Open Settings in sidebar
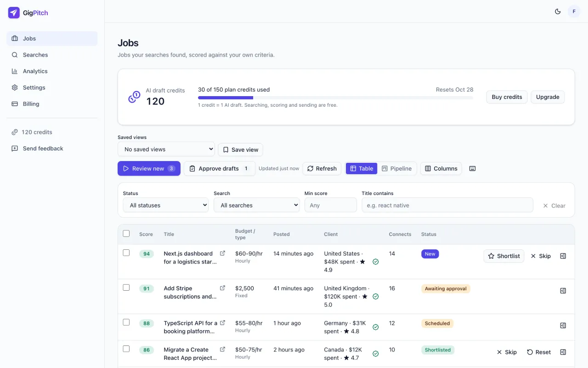 pyautogui.click(x=52, y=87)
